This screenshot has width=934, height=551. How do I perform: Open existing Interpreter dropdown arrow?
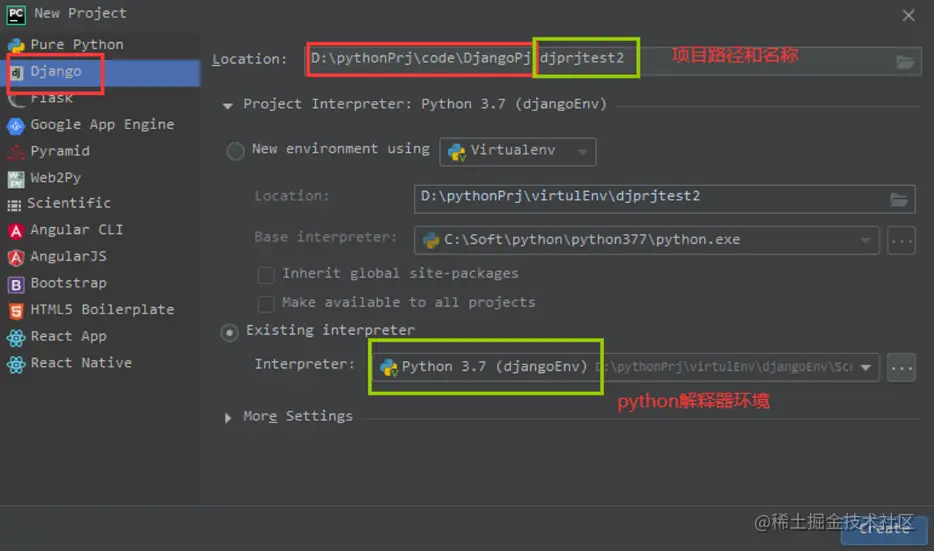866,368
